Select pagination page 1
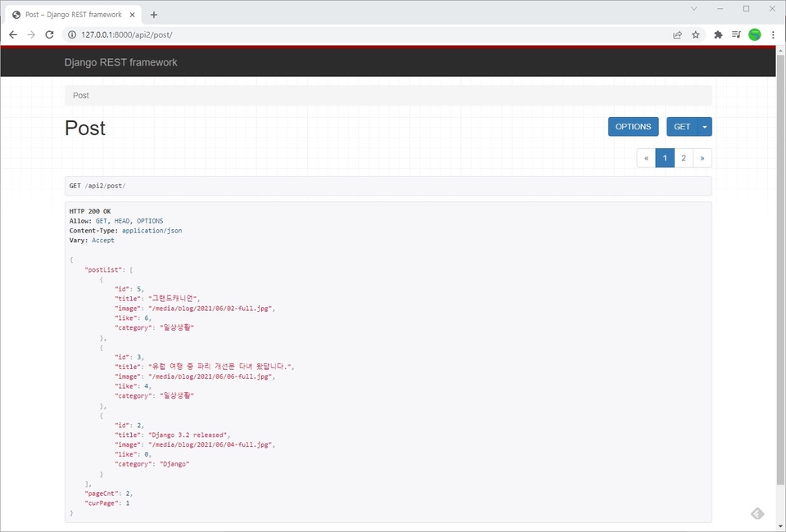The width and height of the screenshot is (786, 532). (665, 158)
